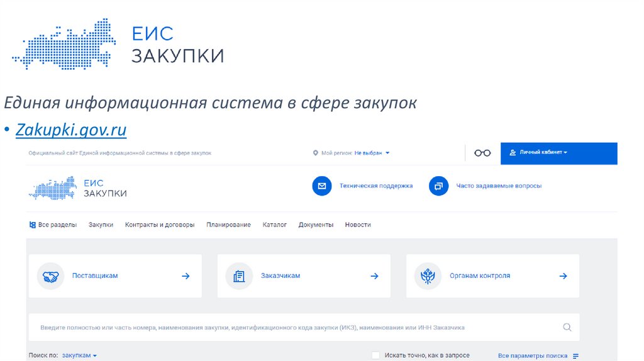Click the Не выбран region value
The height and width of the screenshot is (361, 644).
(x=369, y=153)
